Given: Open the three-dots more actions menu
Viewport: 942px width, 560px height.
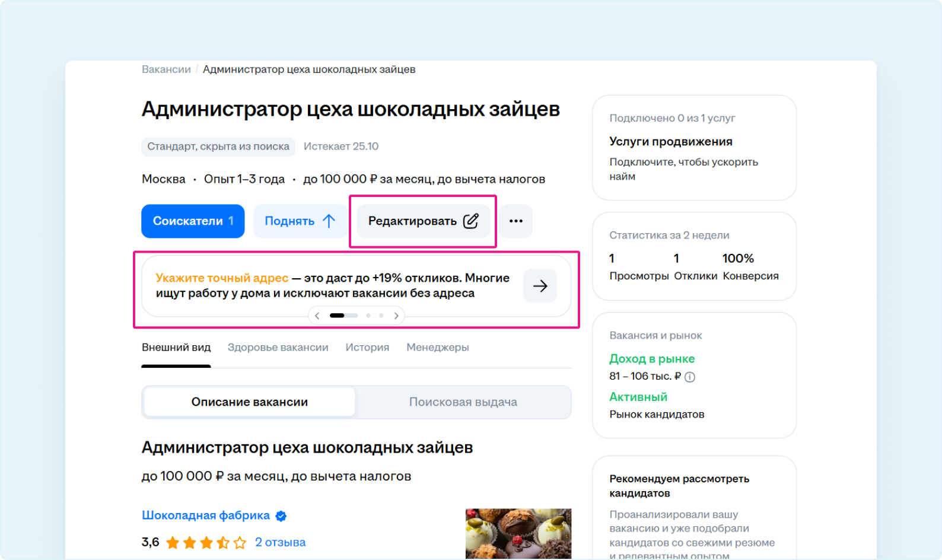Looking at the screenshot, I should pyautogui.click(x=515, y=221).
